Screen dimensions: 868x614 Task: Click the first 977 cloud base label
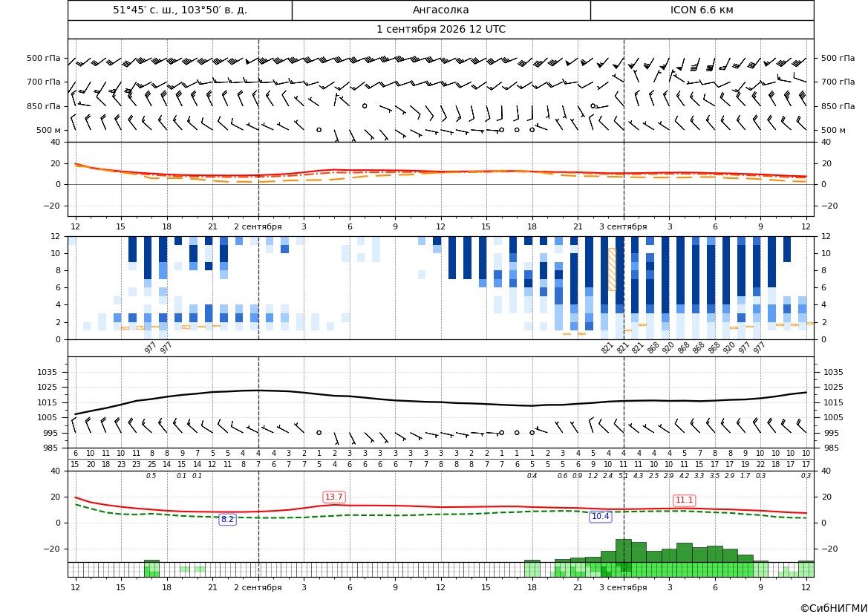pyautogui.click(x=150, y=347)
